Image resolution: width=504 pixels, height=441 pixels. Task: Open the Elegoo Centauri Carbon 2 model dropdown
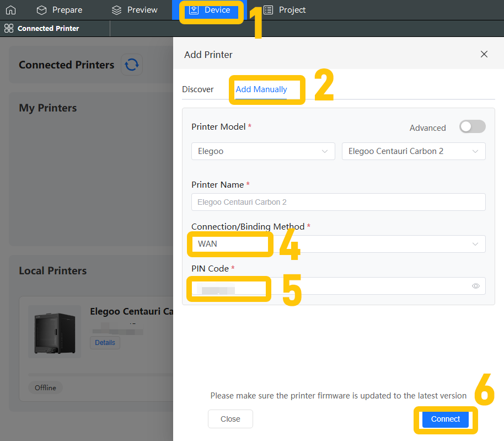414,151
